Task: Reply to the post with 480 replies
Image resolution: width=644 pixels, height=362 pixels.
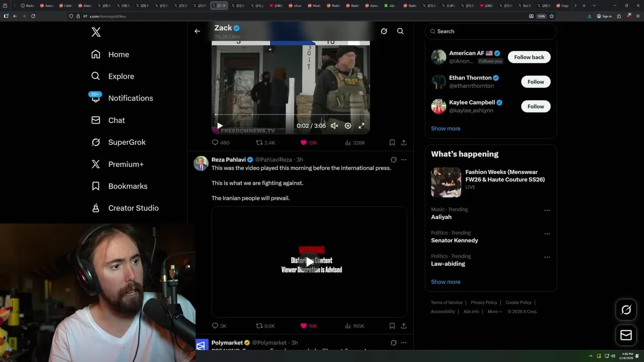Action: pos(220,143)
